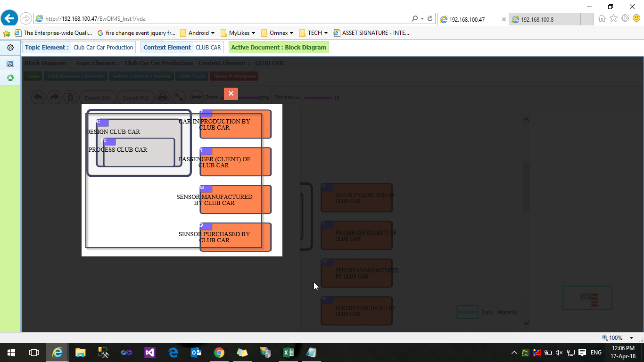Viewport: 644px width, 362px height.
Task: Click the diagram minimap thumbnail
Action: coord(587,297)
